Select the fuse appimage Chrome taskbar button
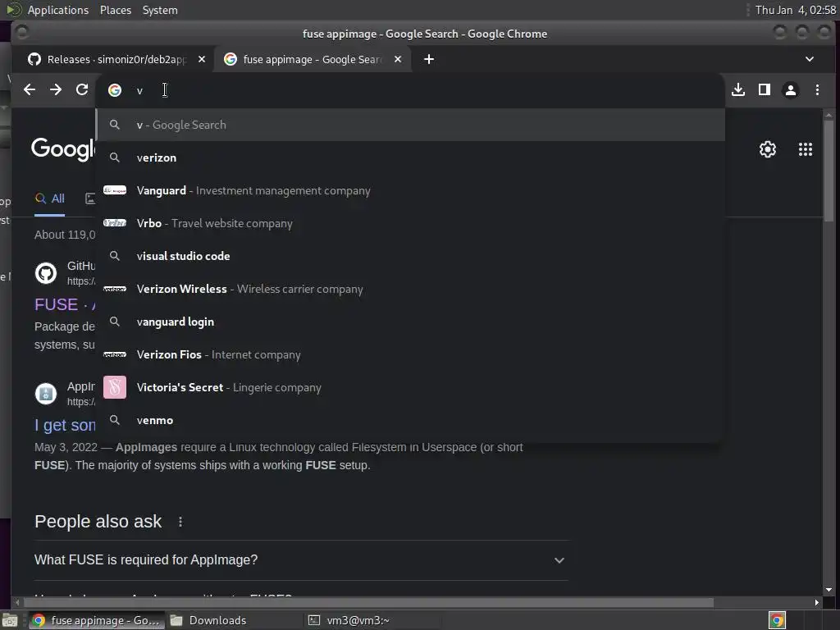 click(x=97, y=620)
